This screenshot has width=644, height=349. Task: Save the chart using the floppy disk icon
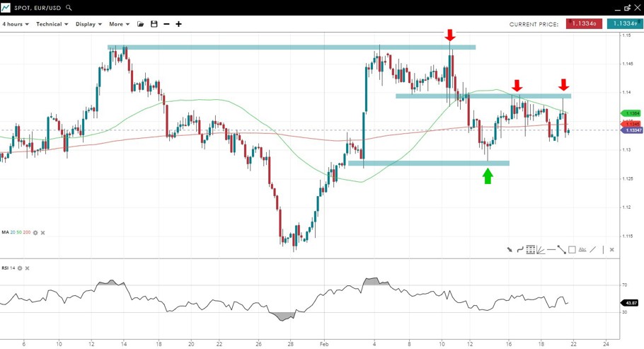(x=154, y=24)
